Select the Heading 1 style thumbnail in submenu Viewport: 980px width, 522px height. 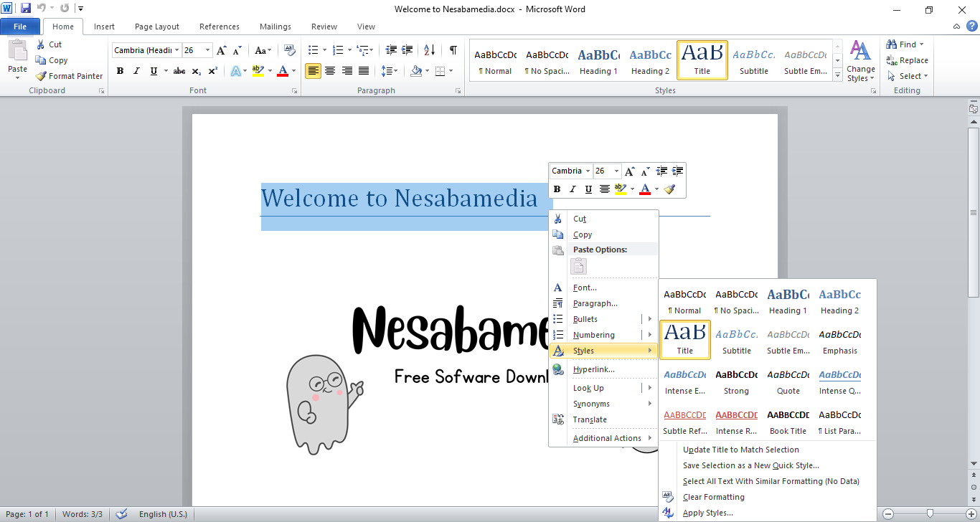tap(788, 301)
